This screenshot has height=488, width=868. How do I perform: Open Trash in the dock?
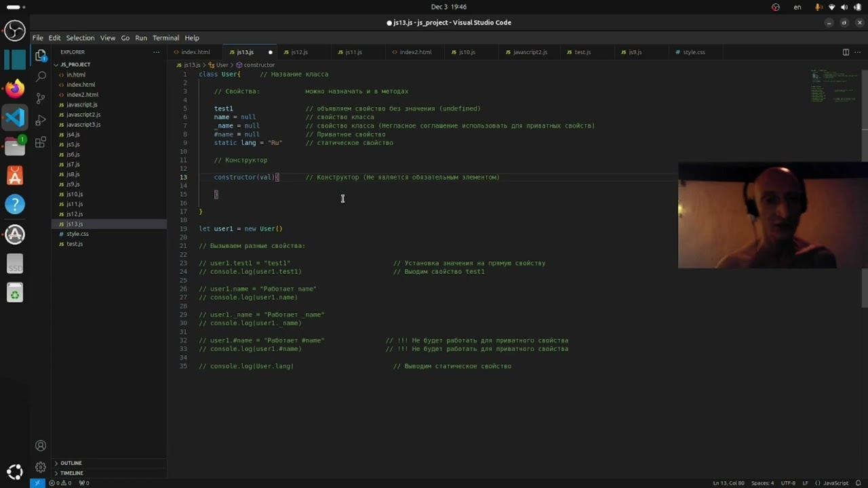point(15,293)
